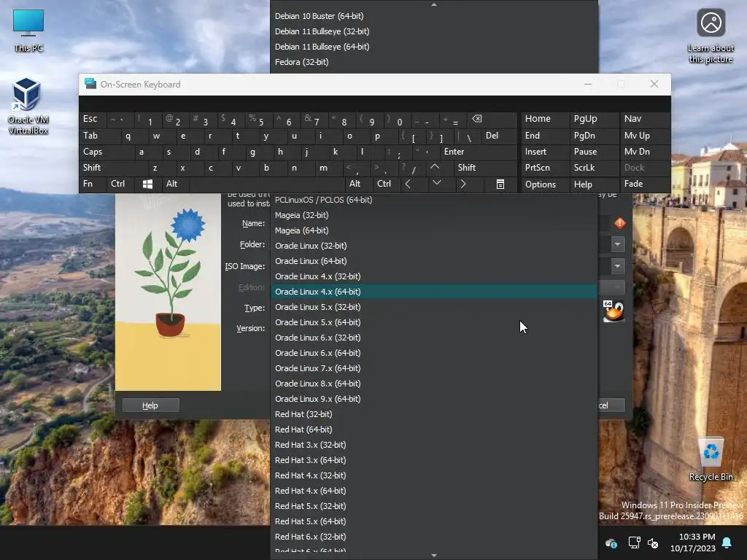The width and height of the screenshot is (747, 560).
Task: Click the context menu key on keyboard
Action: coord(500,184)
